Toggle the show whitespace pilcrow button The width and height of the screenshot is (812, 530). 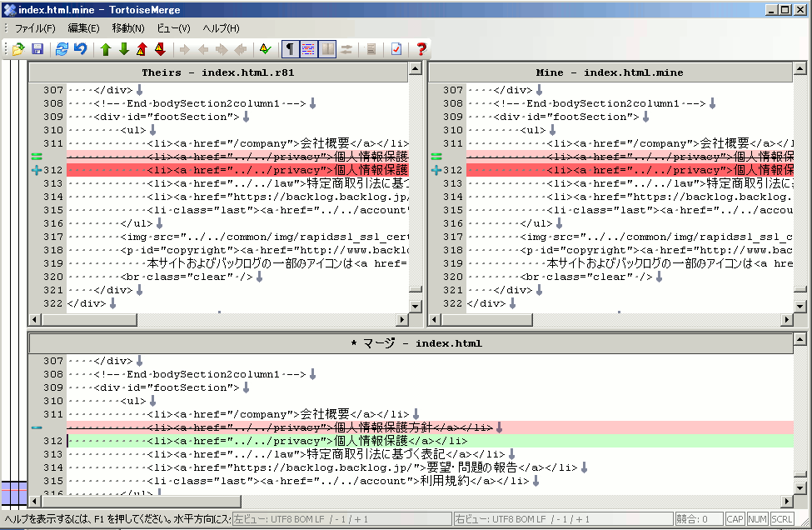click(290, 49)
